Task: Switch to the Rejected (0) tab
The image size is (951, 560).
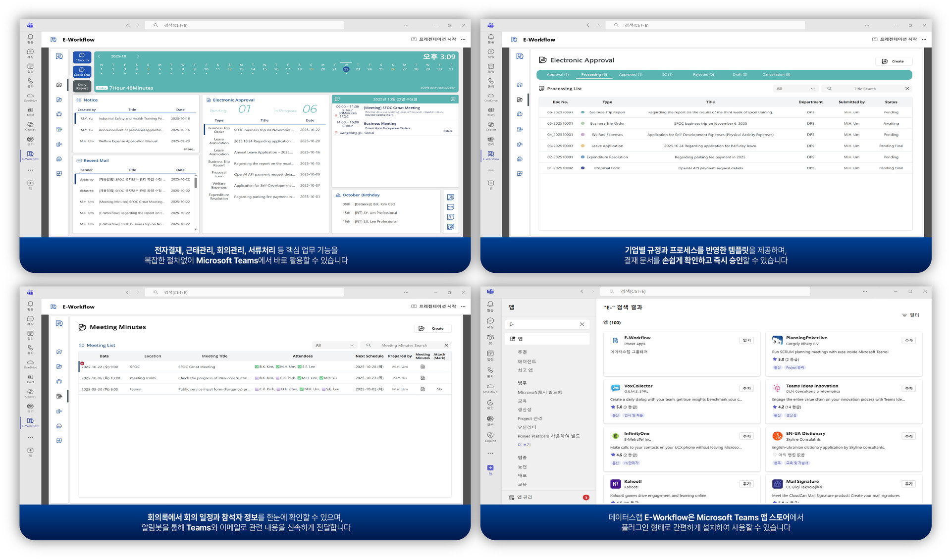Action: [703, 75]
